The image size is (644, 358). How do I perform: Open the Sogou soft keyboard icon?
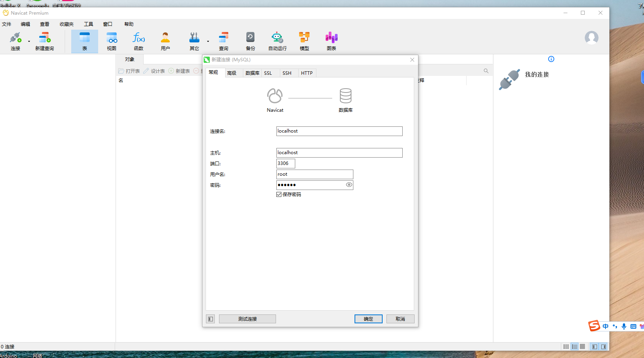[633, 326]
